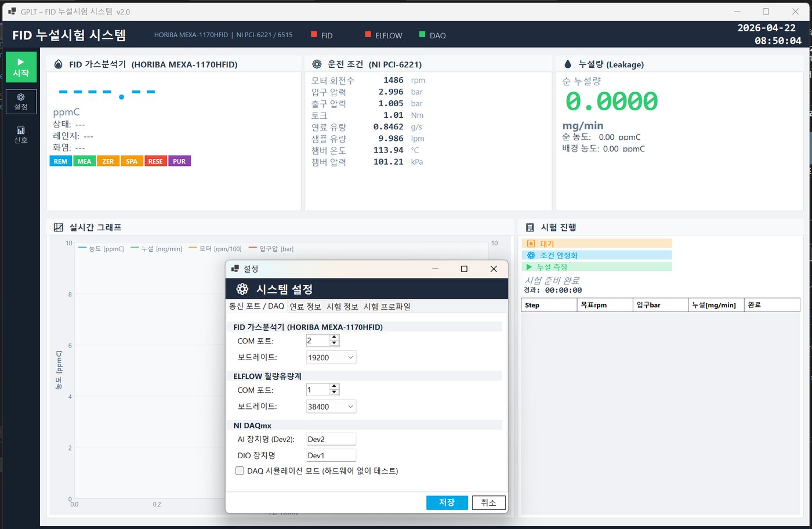Decrease the FID COM 포트 value
Screen dimensions: 812x529
click(x=334, y=343)
